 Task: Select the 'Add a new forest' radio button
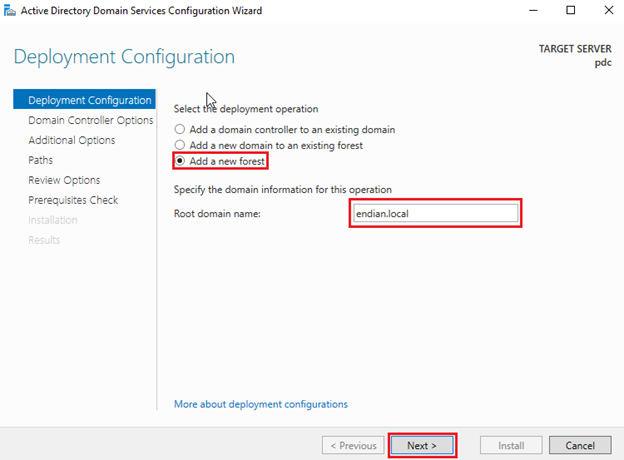click(x=180, y=161)
